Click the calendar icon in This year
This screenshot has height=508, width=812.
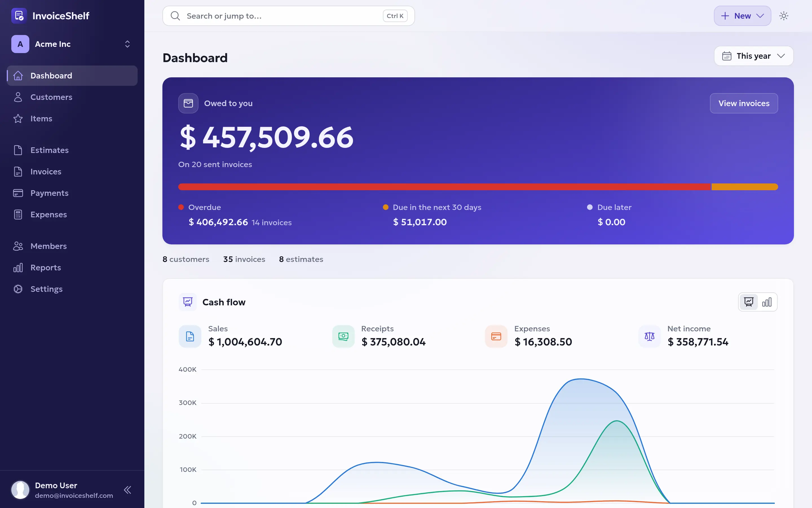tap(727, 56)
